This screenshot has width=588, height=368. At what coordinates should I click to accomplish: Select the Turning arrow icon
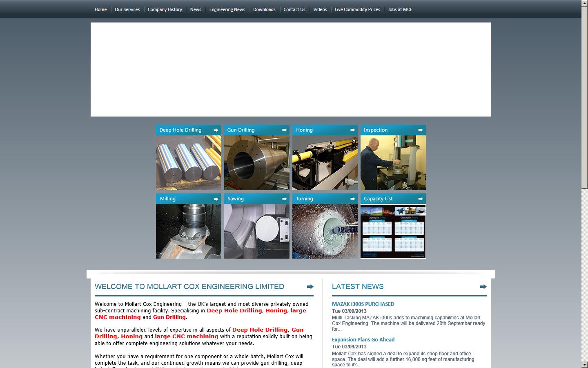[x=352, y=198]
